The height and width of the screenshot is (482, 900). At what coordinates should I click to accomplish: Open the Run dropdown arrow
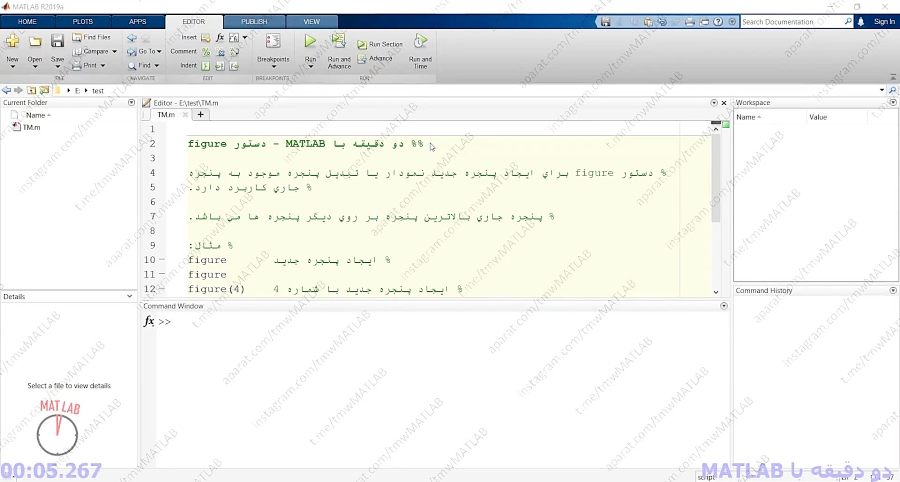(311, 67)
